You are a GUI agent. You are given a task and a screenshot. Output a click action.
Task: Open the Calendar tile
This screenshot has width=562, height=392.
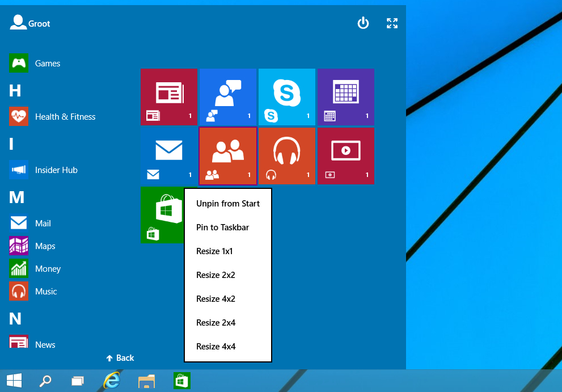[x=346, y=97]
